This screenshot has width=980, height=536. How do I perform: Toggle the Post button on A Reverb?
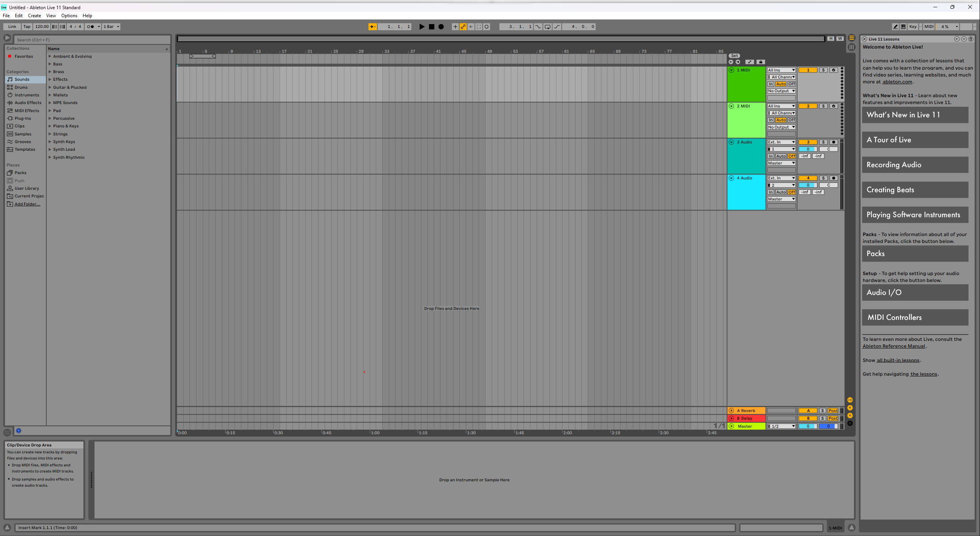click(833, 411)
